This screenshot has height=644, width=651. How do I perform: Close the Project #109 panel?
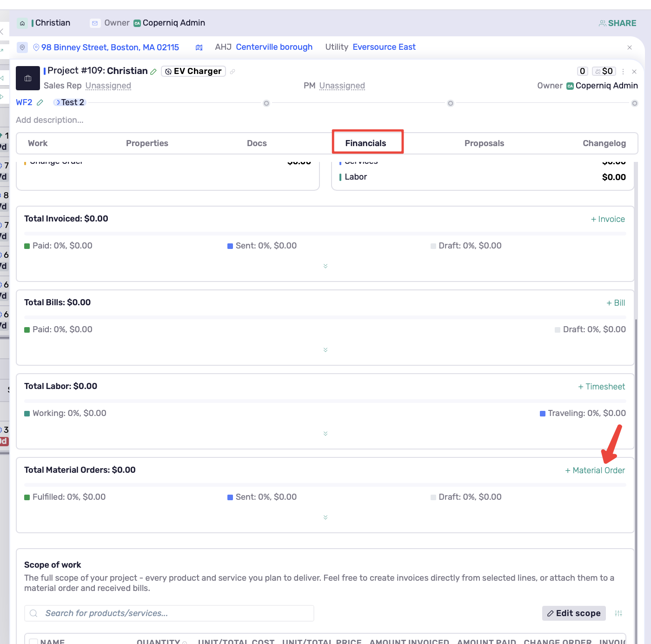click(634, 72)
